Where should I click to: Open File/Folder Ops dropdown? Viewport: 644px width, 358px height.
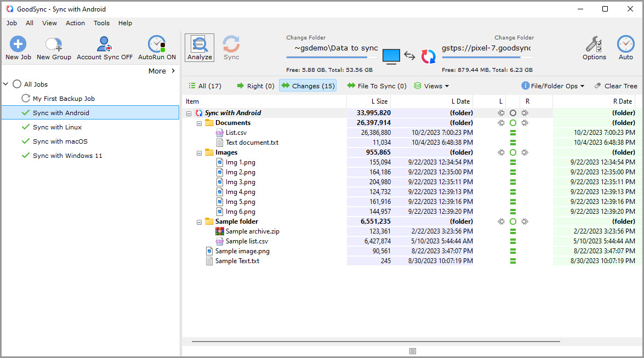click(x=552, y=86)
